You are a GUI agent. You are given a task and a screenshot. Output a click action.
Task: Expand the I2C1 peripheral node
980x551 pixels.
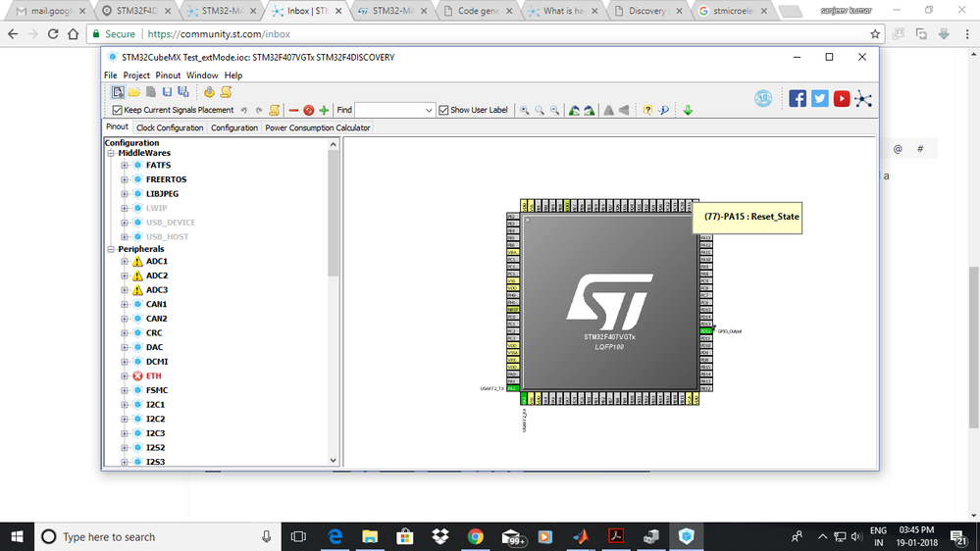(x=125, y=405)
